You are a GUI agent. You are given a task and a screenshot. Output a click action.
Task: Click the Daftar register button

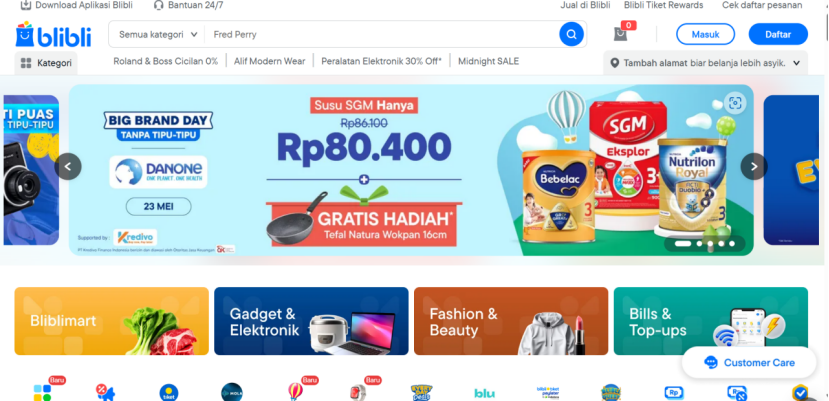pos(778,34)
